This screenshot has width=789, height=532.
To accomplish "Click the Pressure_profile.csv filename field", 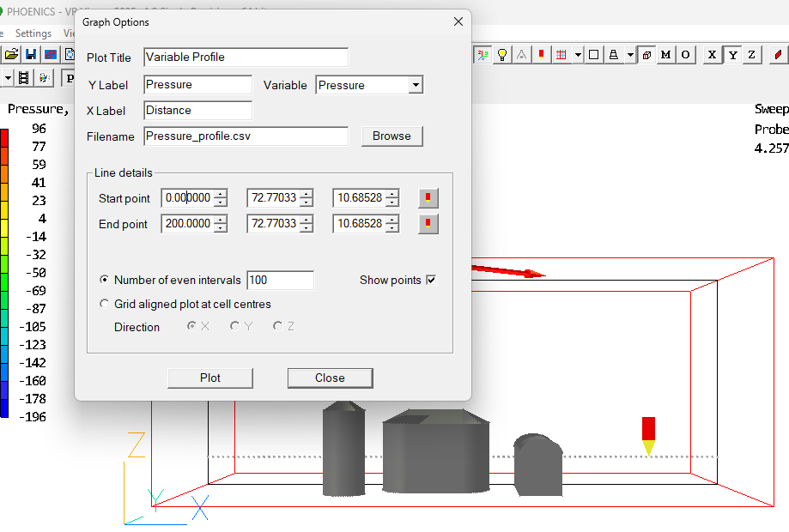I will (246, 136).
